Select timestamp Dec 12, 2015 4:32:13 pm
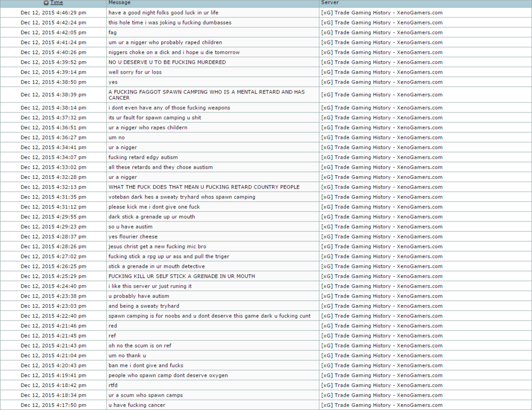This screenshot has height=410, width=532. (53, 187)
